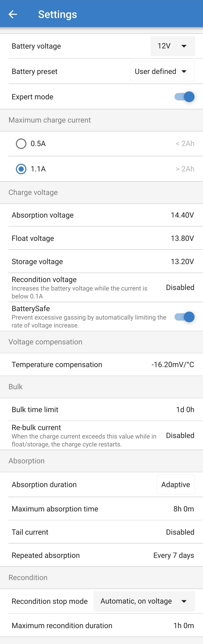
Task: Select the 0.5A charge current option
Action: tap(21, 144)
